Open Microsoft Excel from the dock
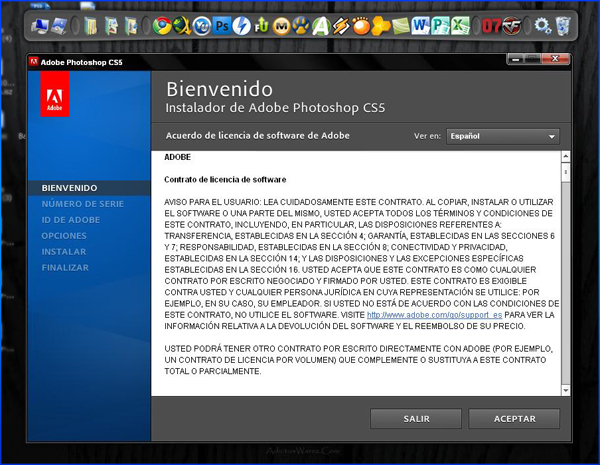600x465 pixels. [460, 26]
